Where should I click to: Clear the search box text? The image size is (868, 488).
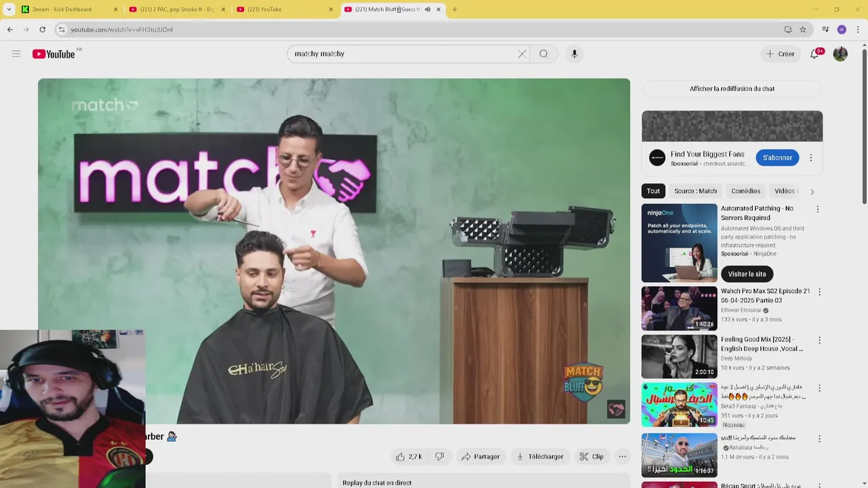[522, 54]
